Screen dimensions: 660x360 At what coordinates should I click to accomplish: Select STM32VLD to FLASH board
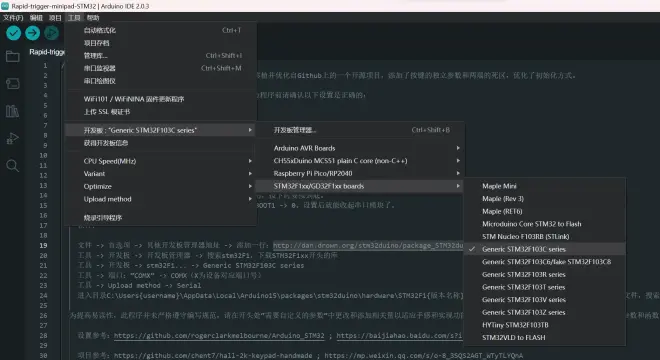coord(545,338)
